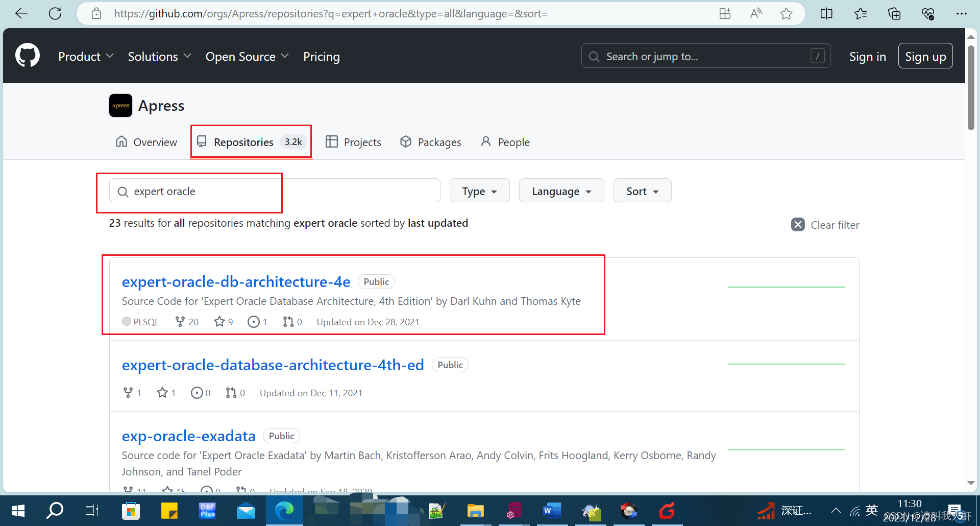Switch to the People tab
This screenshot has height=526, width=980.
point(505,142)
